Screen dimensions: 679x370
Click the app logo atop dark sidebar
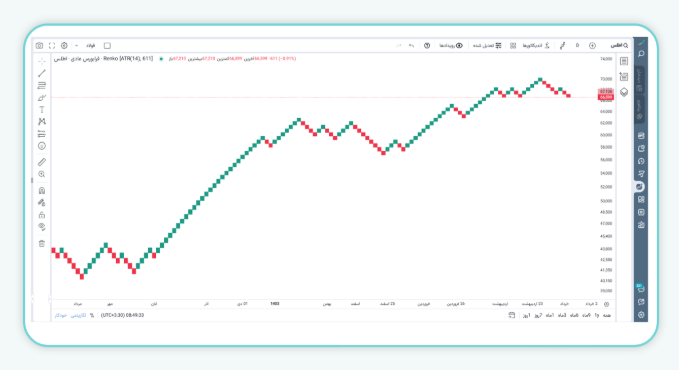(x=641, y=42)
